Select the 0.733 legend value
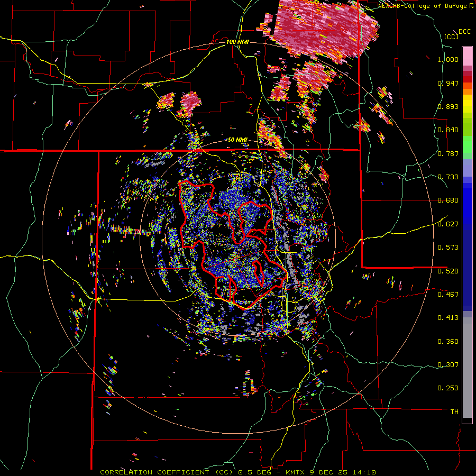 pyautogui.click(x=448, y=177)
